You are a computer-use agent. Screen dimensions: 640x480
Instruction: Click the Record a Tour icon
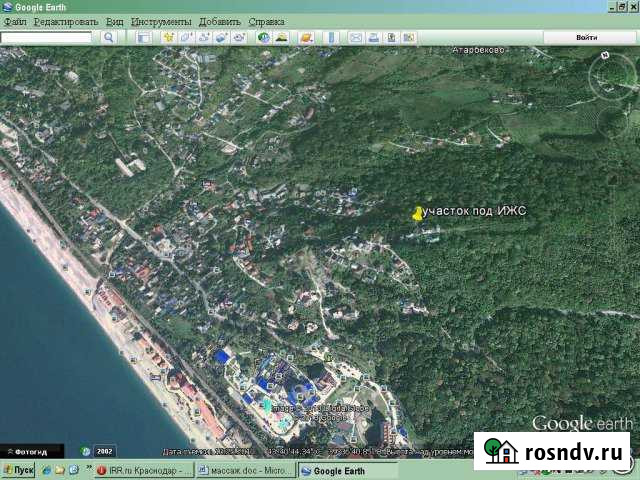point(238,37)
